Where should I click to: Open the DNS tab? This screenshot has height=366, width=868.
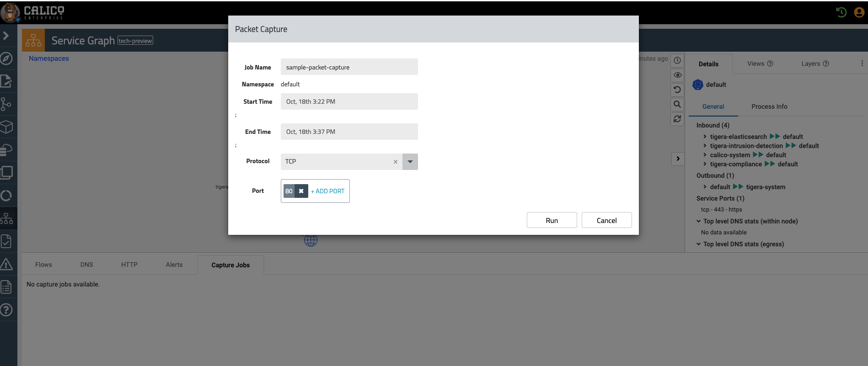click(x=86, y=265)
